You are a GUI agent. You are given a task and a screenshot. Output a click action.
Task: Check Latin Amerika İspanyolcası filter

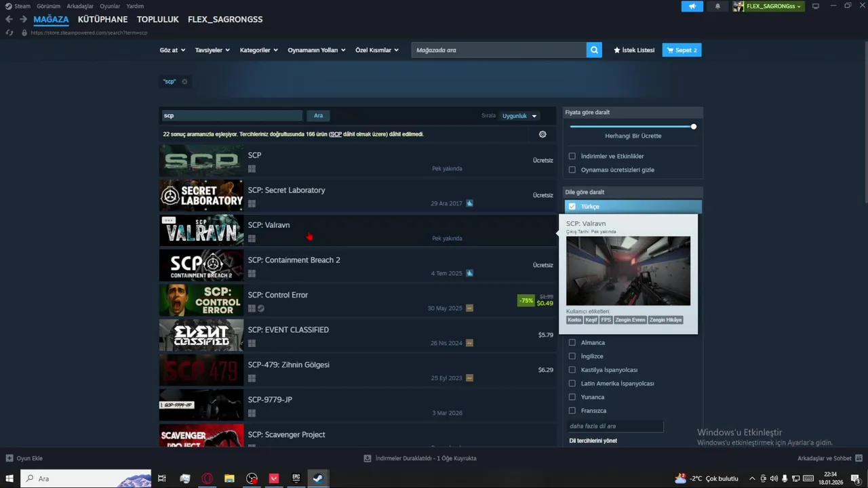572,384
